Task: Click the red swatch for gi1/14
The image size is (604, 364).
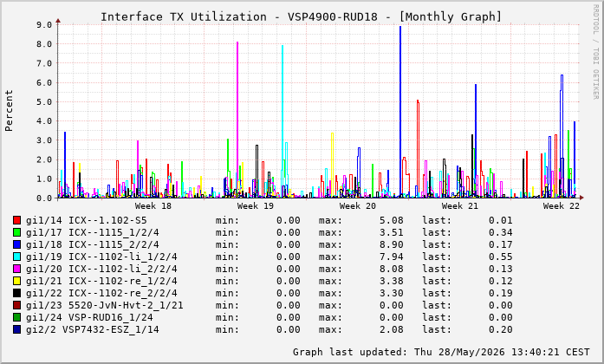Action: click(x=17, y=220)
